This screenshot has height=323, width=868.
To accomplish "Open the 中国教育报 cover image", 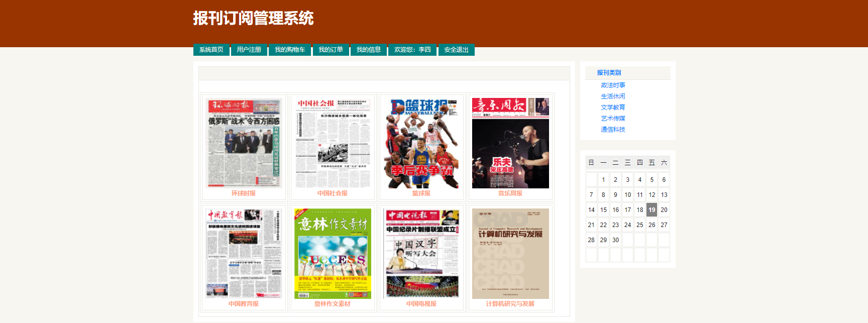I will click(x=244, y=253).
